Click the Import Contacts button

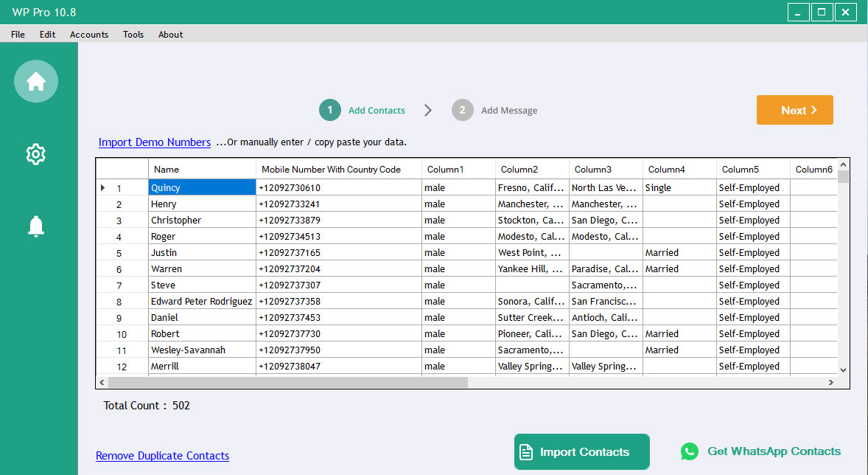click(x=582, y=451)
